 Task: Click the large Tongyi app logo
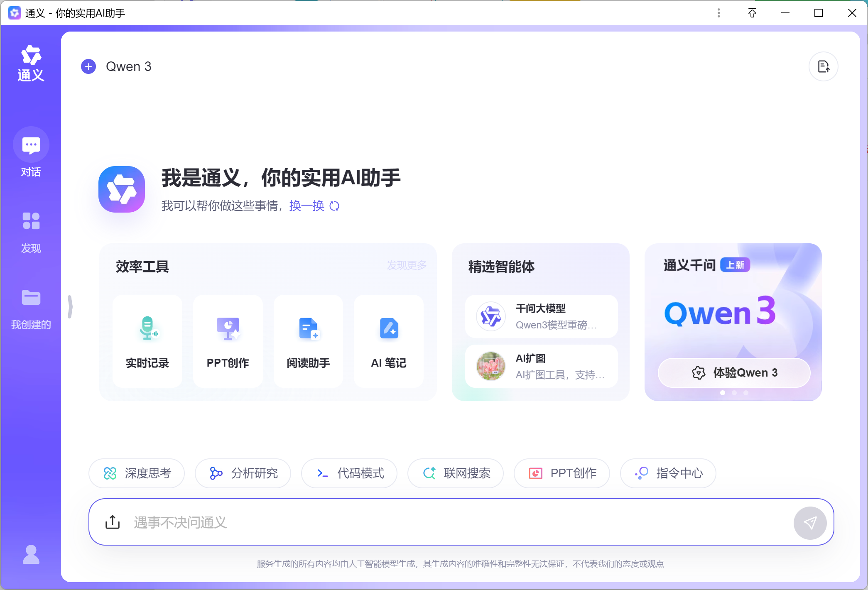coord(122,189)
